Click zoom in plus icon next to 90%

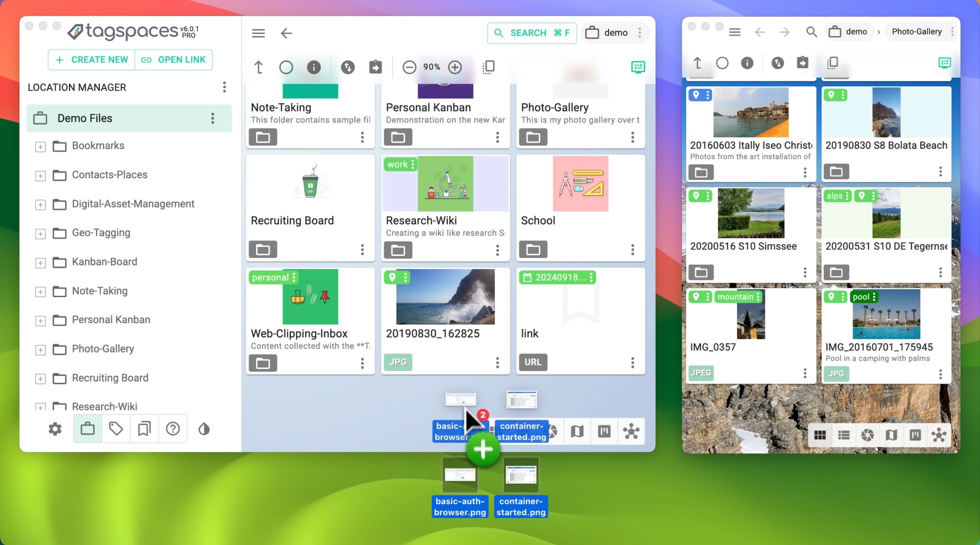(455, 67)
